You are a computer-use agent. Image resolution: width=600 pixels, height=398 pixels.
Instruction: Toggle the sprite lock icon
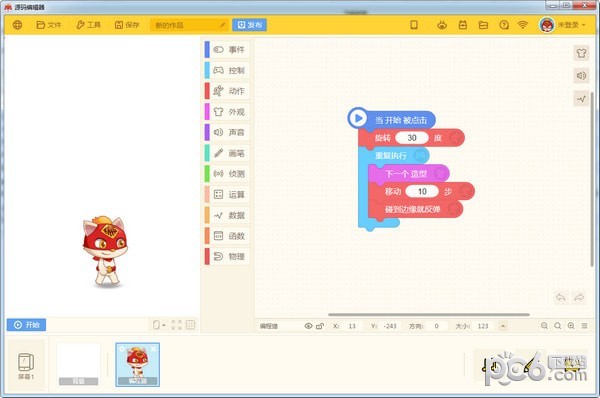tap(320, 326)
